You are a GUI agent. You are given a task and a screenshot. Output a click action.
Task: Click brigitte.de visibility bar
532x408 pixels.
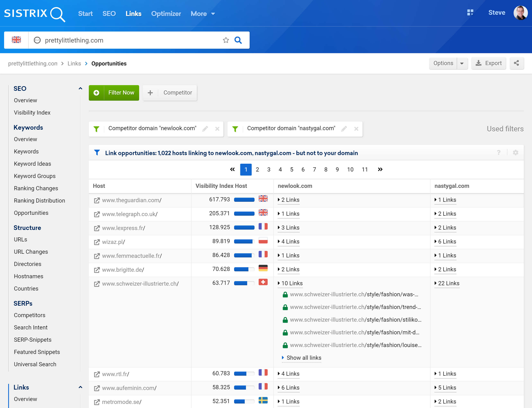coord(244,269)
